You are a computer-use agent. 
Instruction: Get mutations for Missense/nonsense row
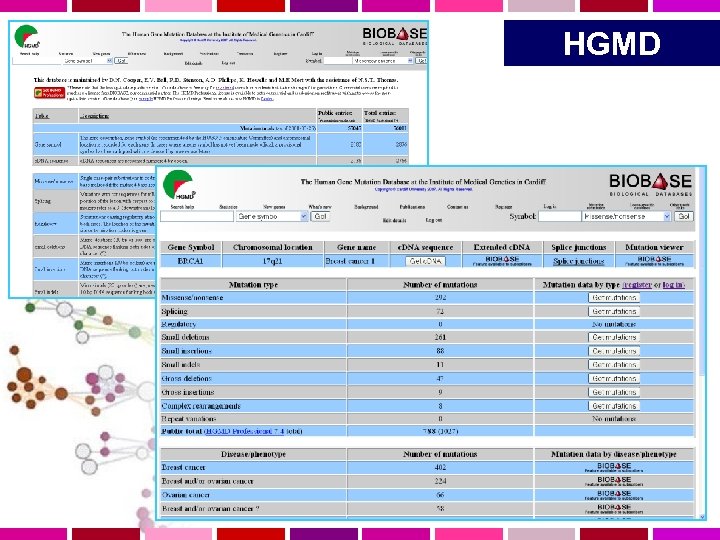[614, 298]
